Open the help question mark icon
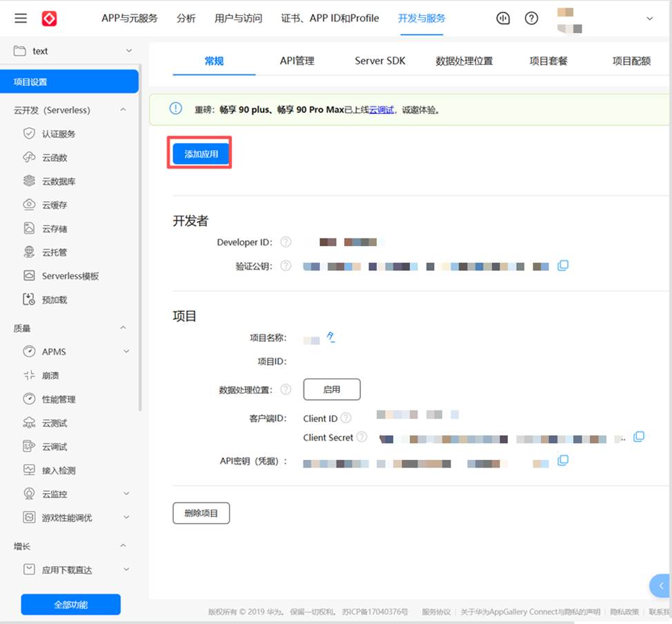 (x=531, y=19)
